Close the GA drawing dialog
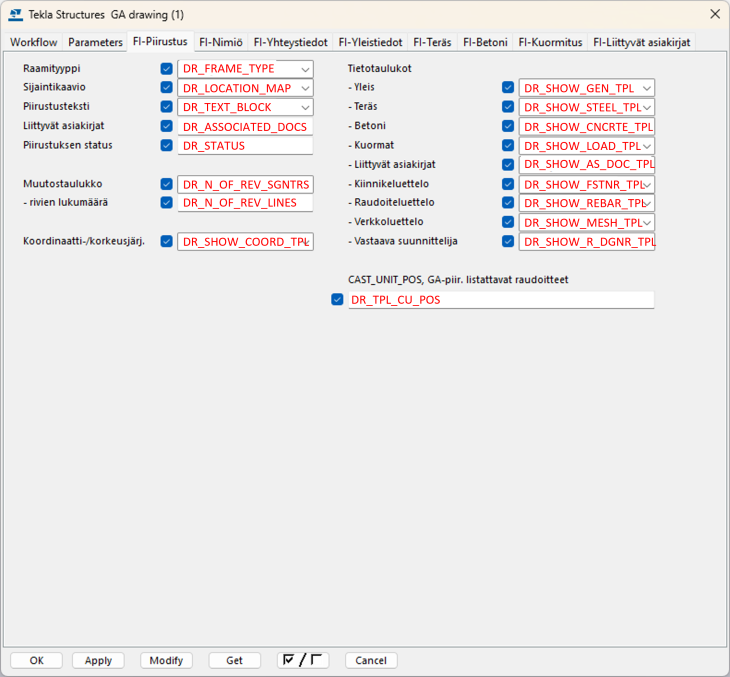 [715, 14]
